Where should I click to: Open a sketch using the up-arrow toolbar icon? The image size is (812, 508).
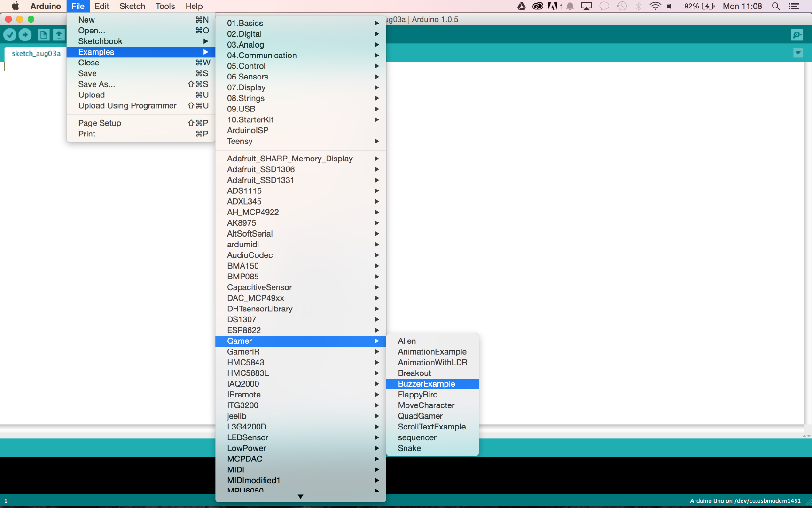pyautogui.click(x=58, y=34)
